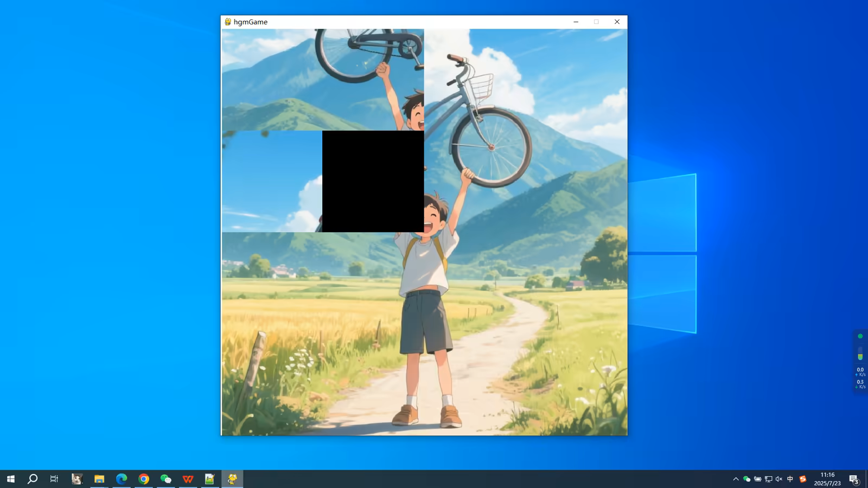Open Google Chrome from the taskbar
Viewport: 868px width, 488px height.
[144, 479]
